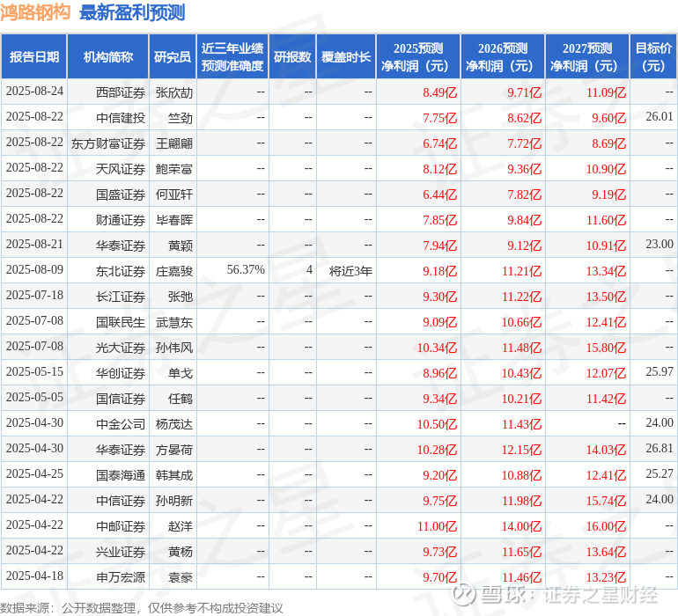The image size is (678, 616).
Task: Click the 近三年业绩预测准确度 column header
Action: click(232, 57)
